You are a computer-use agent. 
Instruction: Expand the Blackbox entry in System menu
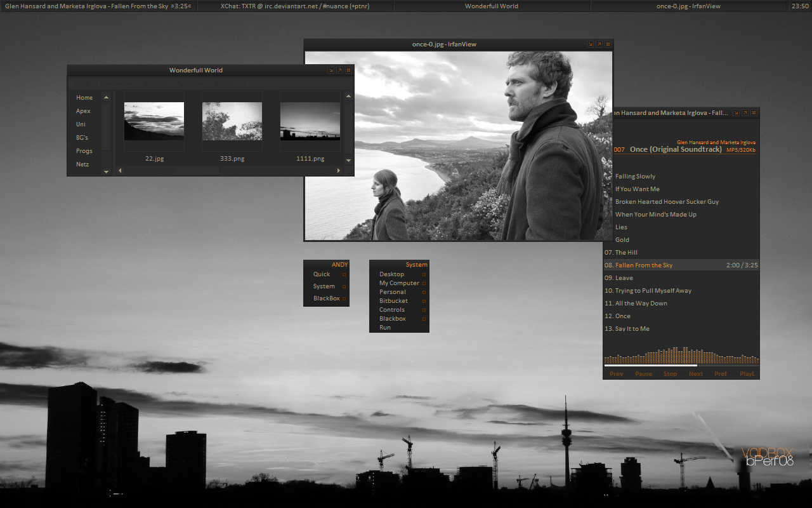(399, 319)
